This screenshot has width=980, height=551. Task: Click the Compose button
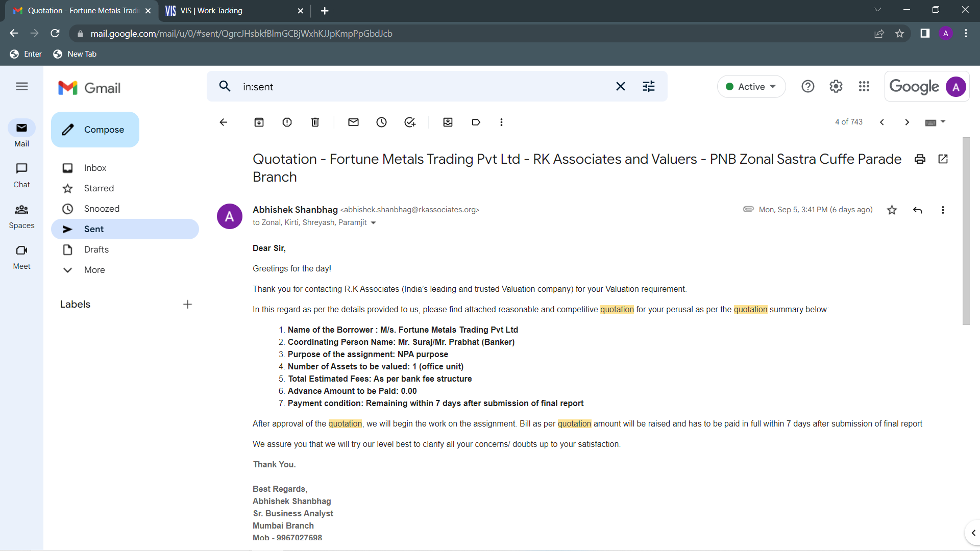point(95,130)
